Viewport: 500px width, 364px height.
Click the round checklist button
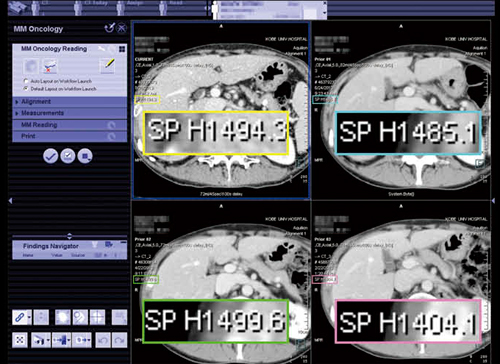pos(68,156)
